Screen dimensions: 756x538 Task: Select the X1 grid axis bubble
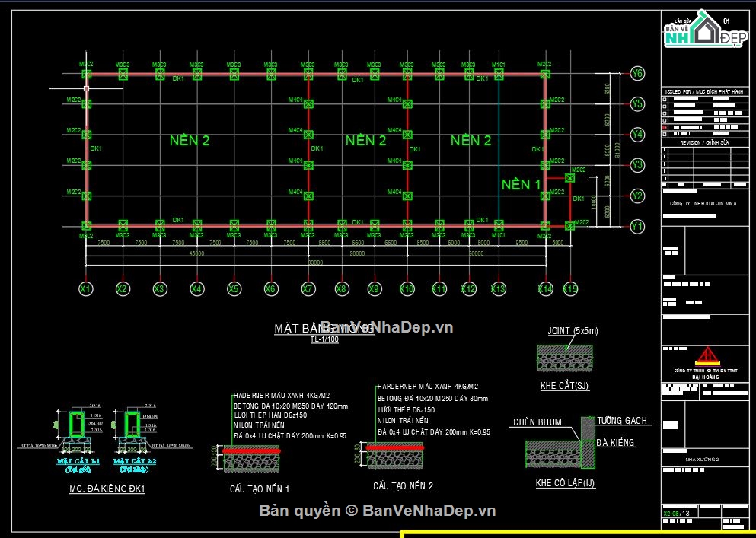[x=86, y=289]
